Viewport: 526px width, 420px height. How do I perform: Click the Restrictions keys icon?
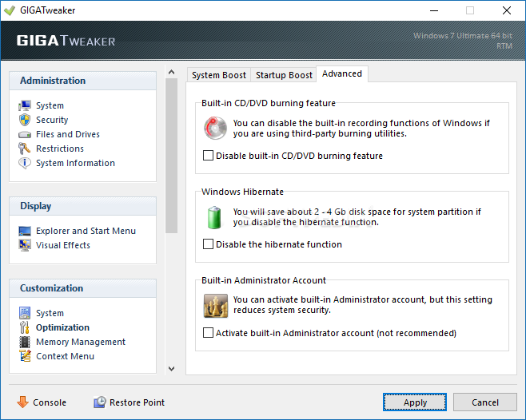point(24,149)
